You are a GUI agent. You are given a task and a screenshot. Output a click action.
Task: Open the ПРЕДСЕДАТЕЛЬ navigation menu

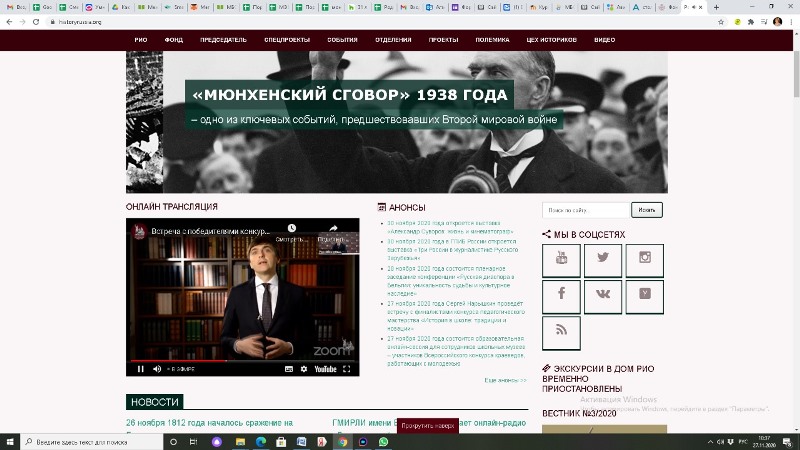point(223,40)
